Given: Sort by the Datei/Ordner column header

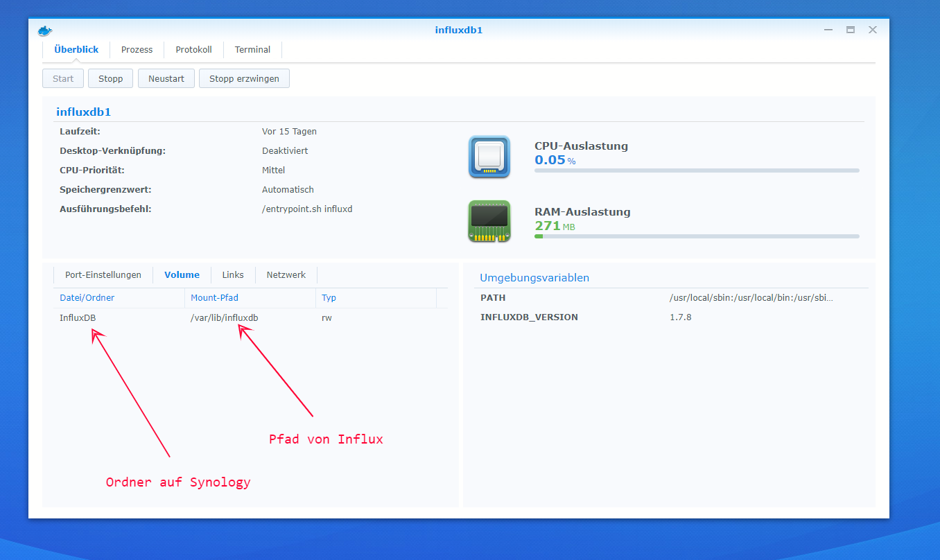Looking at the screenshot, I should pyautogui.click(x=119, y=298).
